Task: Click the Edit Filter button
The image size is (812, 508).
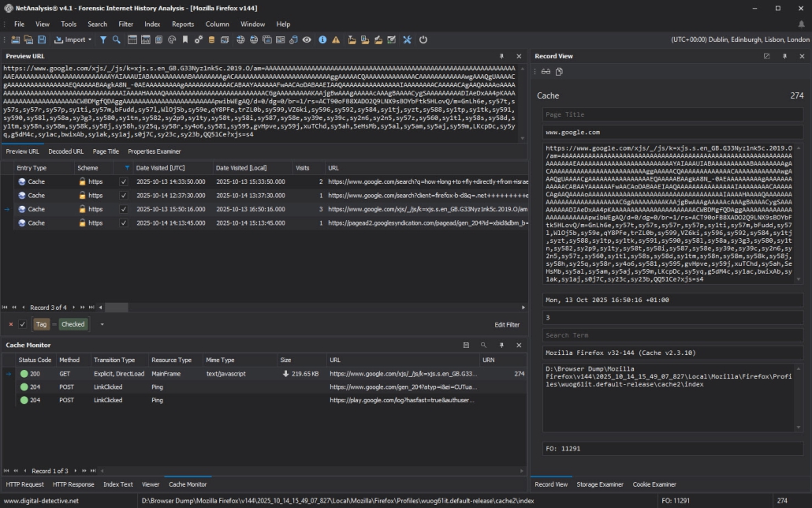Action: [506, 324]
